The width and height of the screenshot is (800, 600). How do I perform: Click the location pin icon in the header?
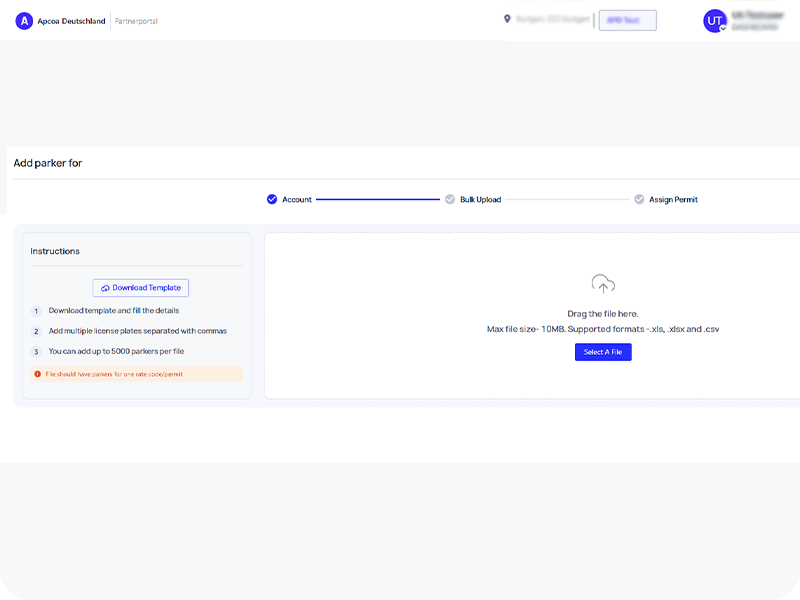point(507,19)
